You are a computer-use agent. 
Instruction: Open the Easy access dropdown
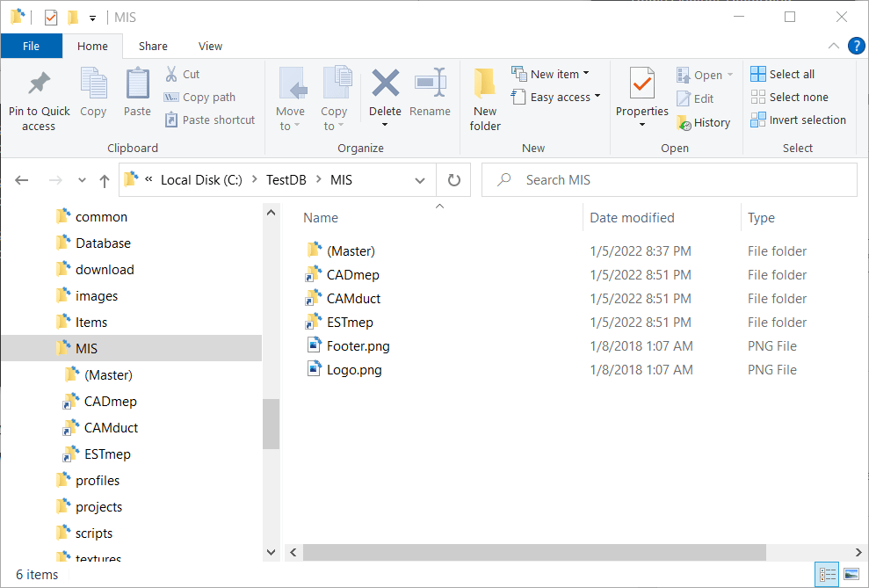[597, 97]
